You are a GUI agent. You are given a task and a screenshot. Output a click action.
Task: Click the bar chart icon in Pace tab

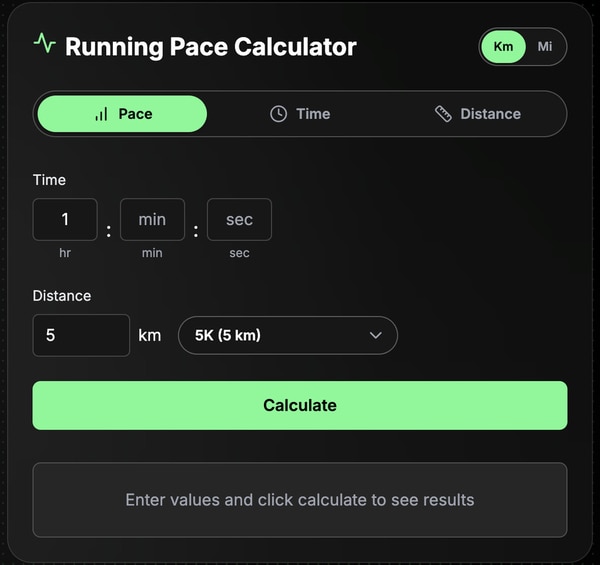pyautogui.click(x=101, y=114)
